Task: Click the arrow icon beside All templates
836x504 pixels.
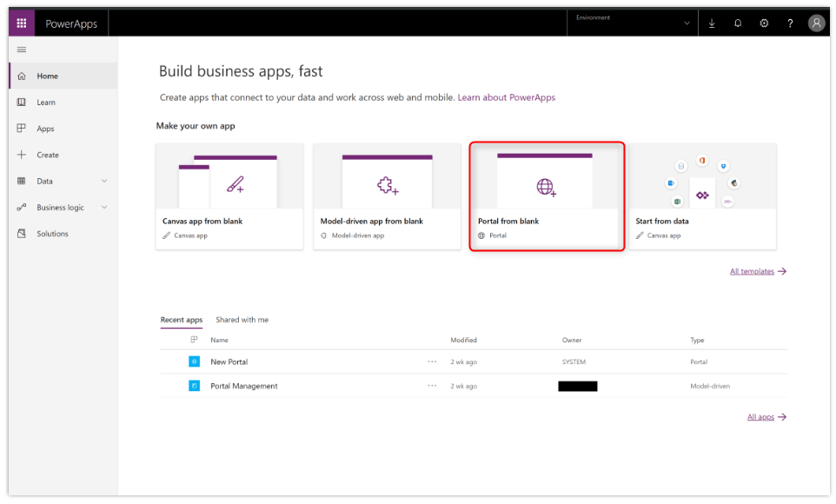Action: click(x=782, y=271)
